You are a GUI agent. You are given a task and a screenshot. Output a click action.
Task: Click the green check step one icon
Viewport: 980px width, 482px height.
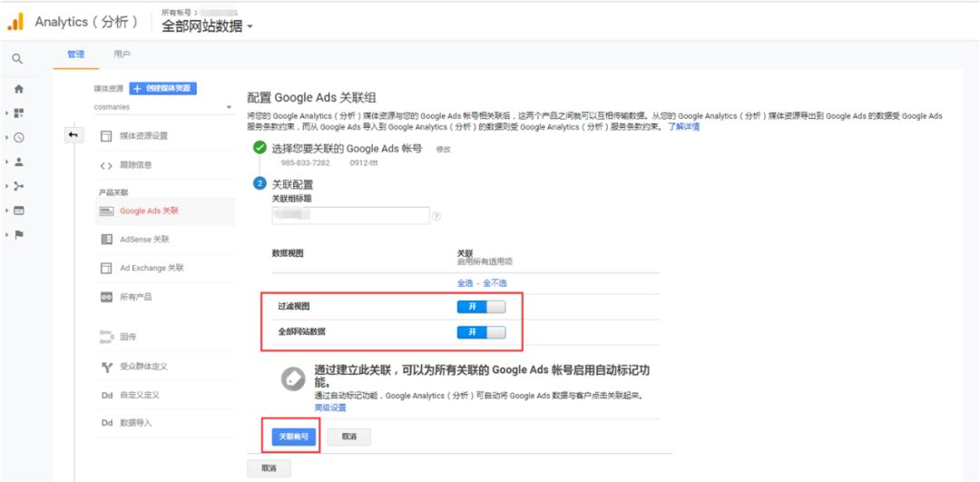pyautogui.click(x=260, y=148)
